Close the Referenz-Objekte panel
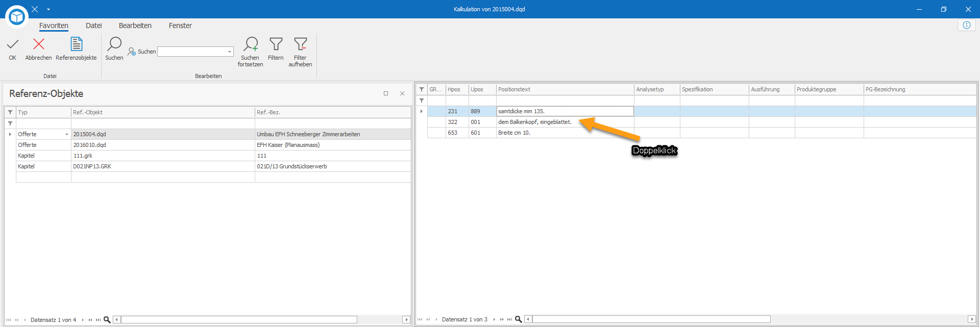Image resolution: width=980 pixels, height=327 pixels. [402, 93]
